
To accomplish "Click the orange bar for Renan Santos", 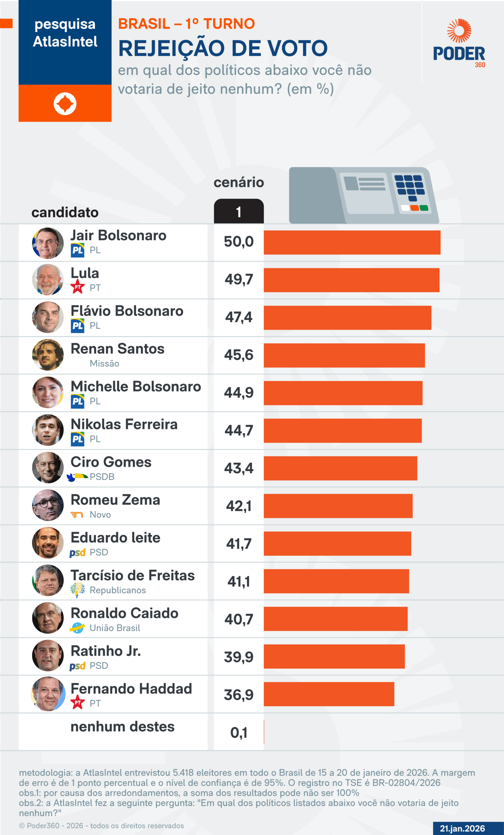I will click(344, 355).
